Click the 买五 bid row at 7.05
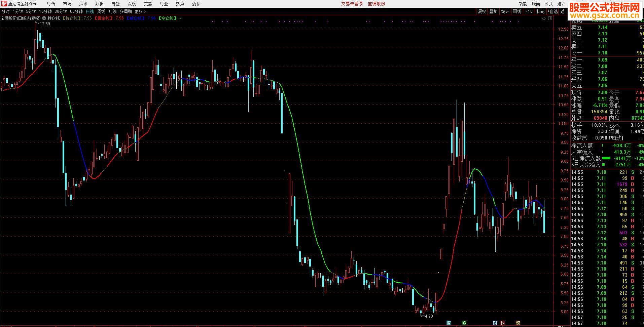 pyautogui.click(x=607, y=85)
